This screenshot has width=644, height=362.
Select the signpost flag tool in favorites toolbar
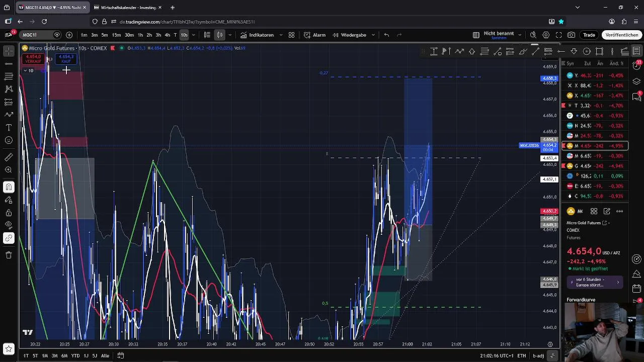tap(446, 51)
